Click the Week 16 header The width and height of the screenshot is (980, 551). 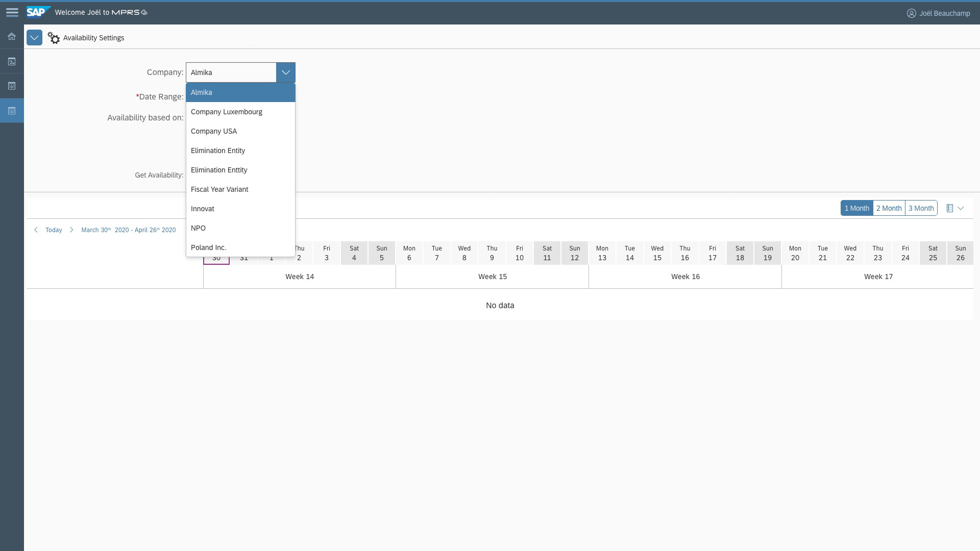[685, 277]
